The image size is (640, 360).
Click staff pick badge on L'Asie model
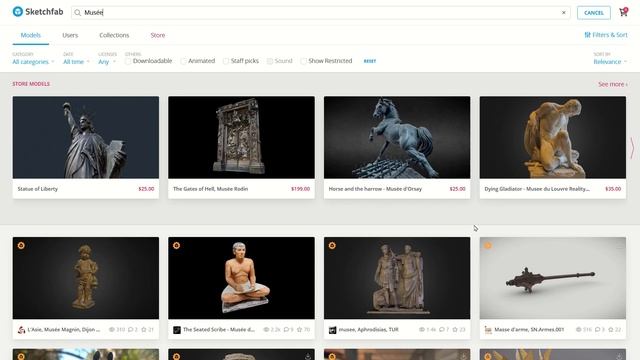21,245
